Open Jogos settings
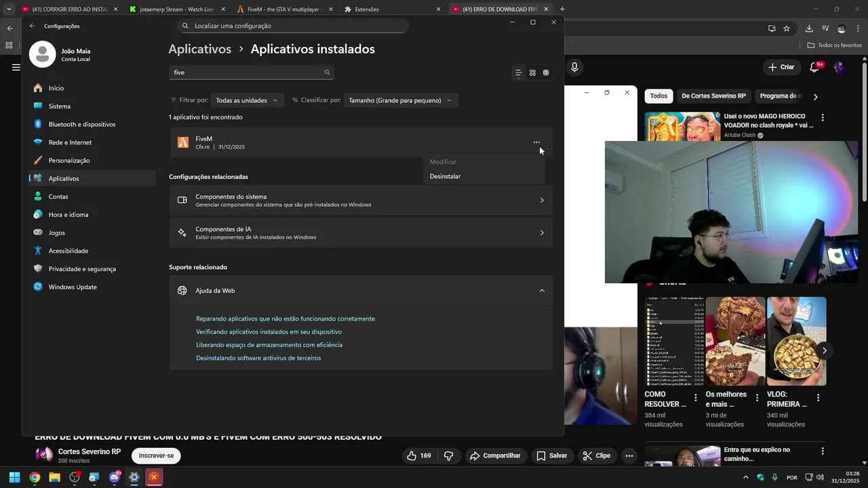The height and width of the screenshot is (488, 868). coord(92,232)
